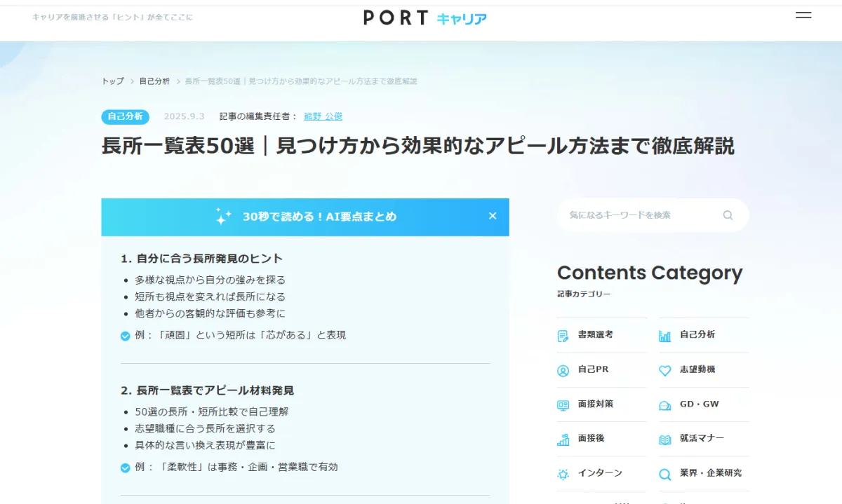Open the 業界・企業研究 category link
The width and height of the screenshot is (842, 504).
(x=710, y=473)
